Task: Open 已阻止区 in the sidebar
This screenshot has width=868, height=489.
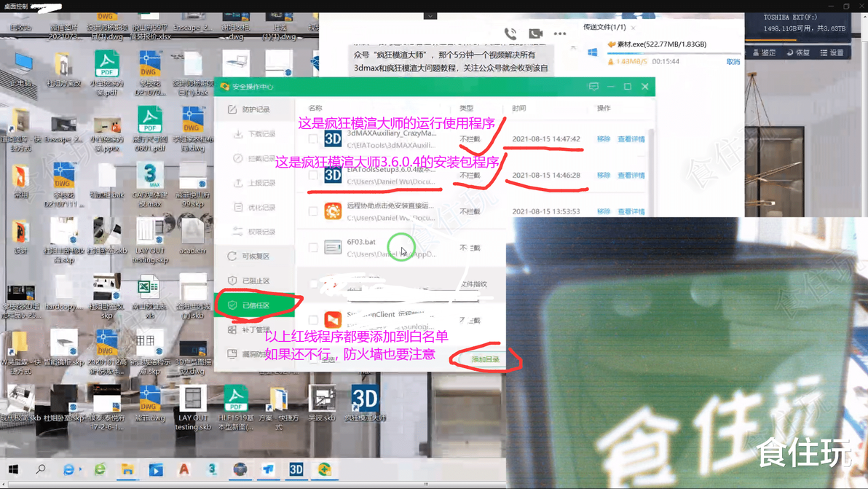Action: pyautogui.click(x=255, y=281)
